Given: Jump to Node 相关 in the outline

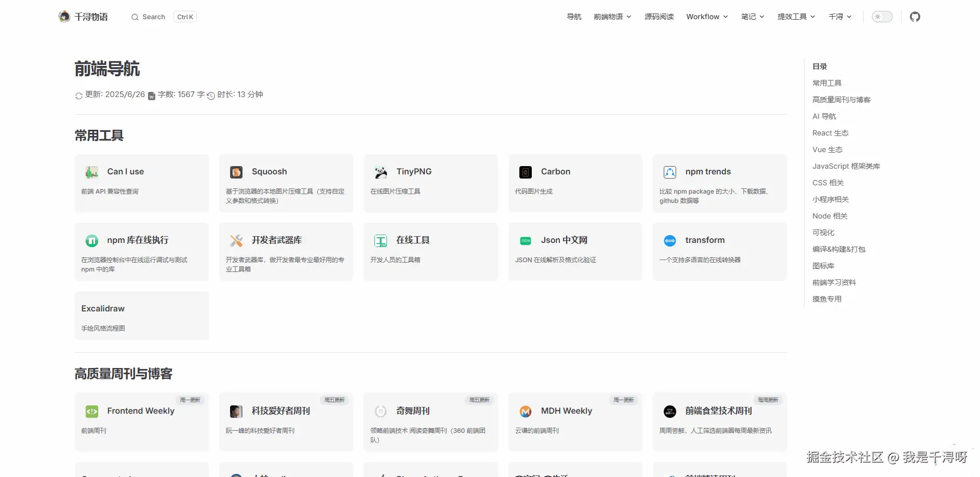Looking at the screenshot, I should [830, 216].
